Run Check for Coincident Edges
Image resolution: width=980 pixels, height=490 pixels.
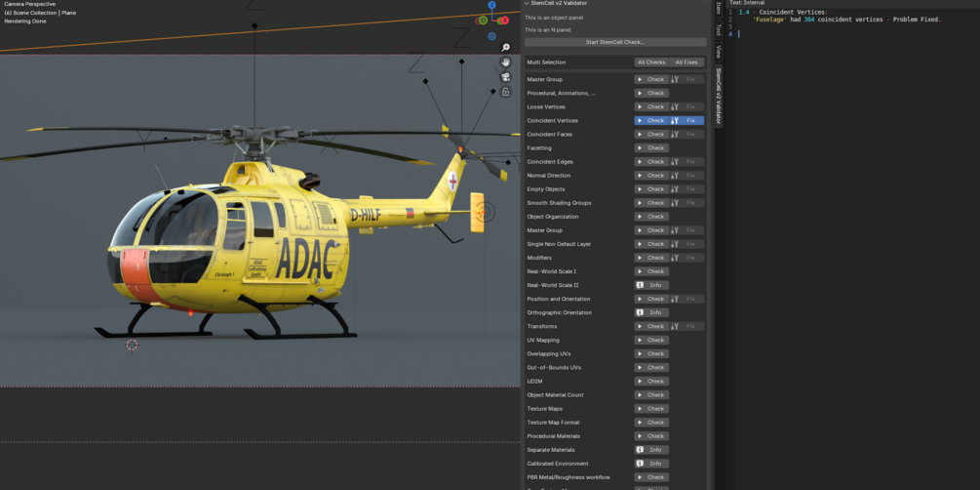(651, 162)
